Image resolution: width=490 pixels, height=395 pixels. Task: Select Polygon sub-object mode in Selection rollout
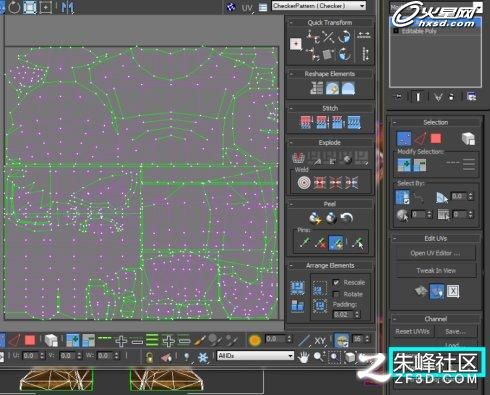[436, 138]
